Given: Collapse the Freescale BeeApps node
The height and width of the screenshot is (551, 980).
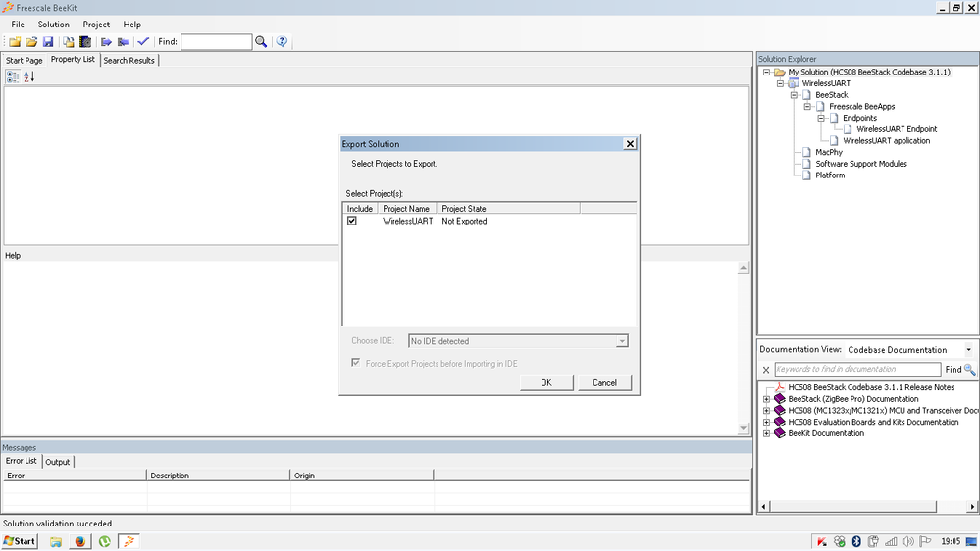Looking at the screenshot, I should [x=807, y=107].
